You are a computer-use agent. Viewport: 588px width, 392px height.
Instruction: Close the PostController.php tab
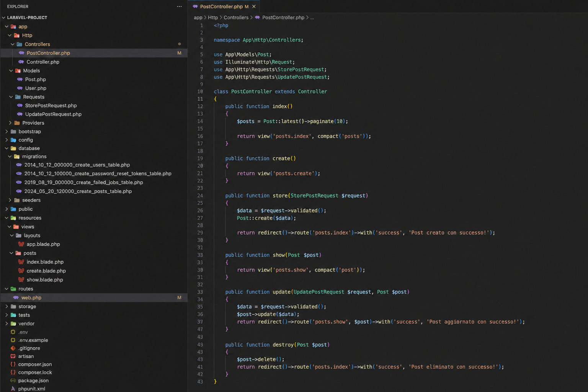(254, 7)
